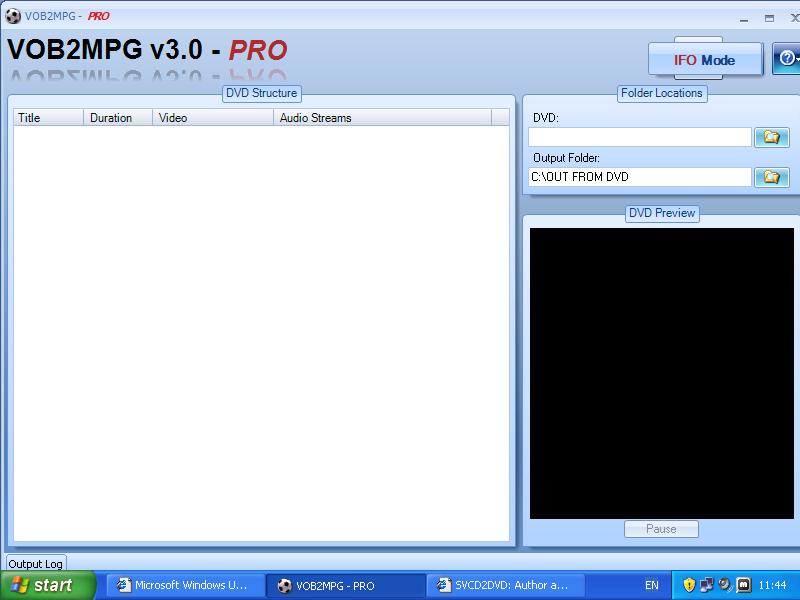This screenshot has width=800, height=600.
Task: Sort by the Video column header
Action: click(213, 117)
